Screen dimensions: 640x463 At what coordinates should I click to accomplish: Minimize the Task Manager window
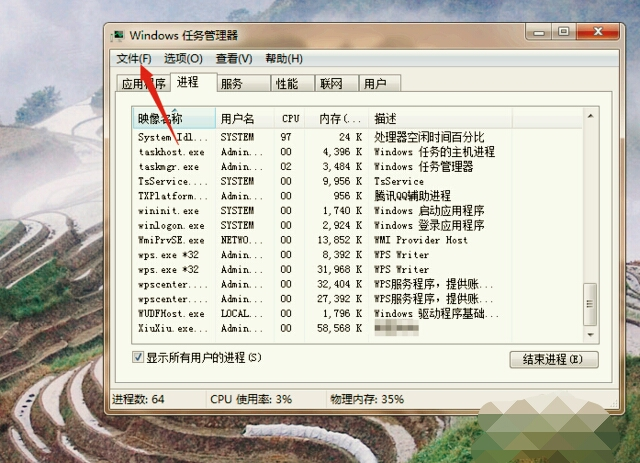[x=539, y=32]
